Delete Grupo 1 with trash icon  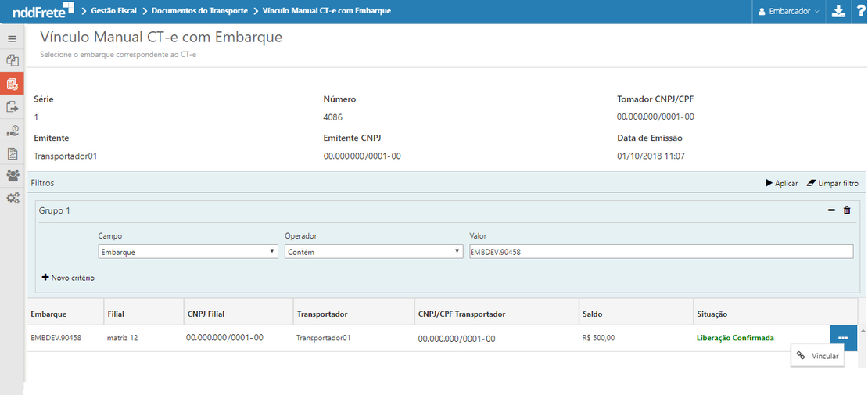(847, 210)
